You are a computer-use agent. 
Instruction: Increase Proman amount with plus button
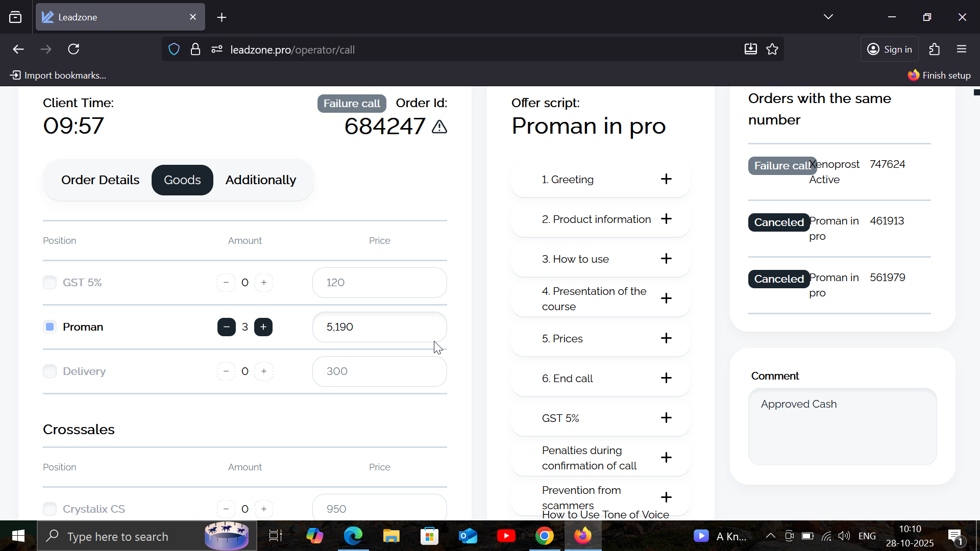click(x=263, y=327)
